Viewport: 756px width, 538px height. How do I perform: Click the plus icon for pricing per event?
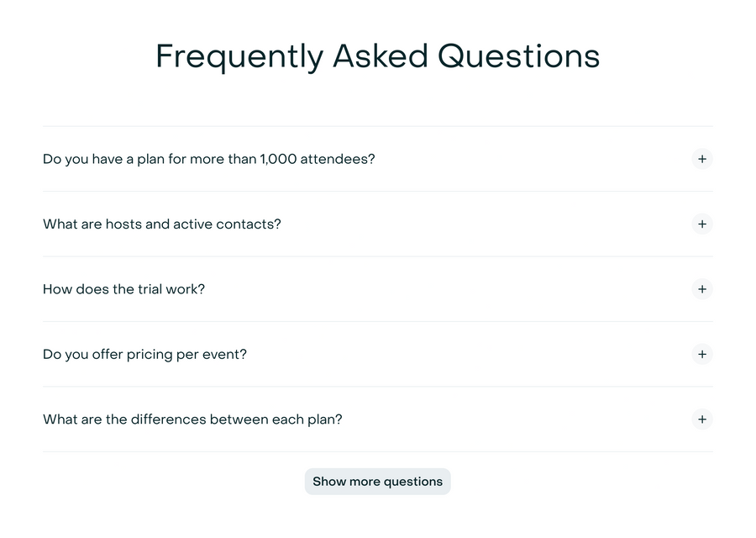coord(702,354)
